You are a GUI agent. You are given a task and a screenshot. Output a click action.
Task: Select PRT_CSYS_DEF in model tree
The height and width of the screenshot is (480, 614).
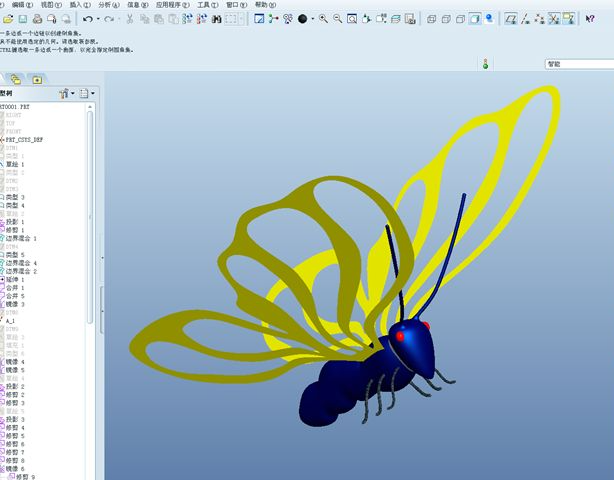coord(24,140)
